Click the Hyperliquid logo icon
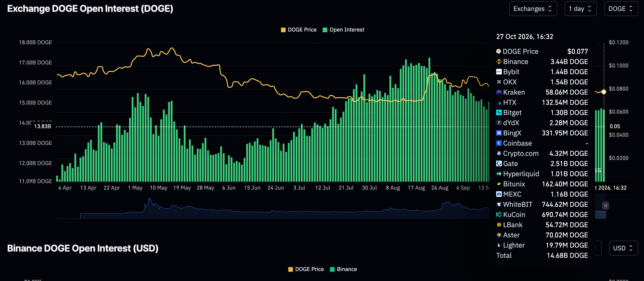This screenshot has height=281, width=644. click(x=499, y=174)
